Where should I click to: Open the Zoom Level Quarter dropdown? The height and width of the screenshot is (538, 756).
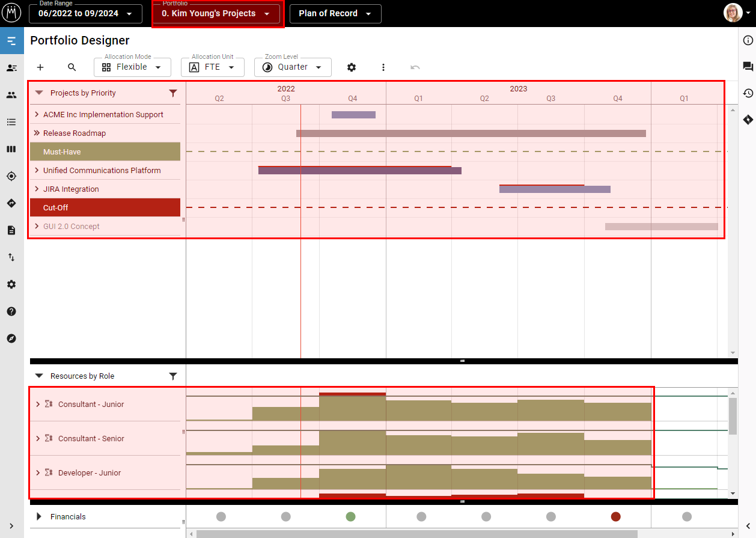point(293,67)
